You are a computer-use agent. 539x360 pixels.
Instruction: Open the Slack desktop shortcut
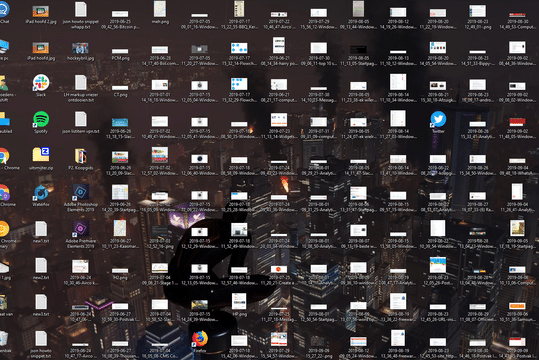pos(41,85)
